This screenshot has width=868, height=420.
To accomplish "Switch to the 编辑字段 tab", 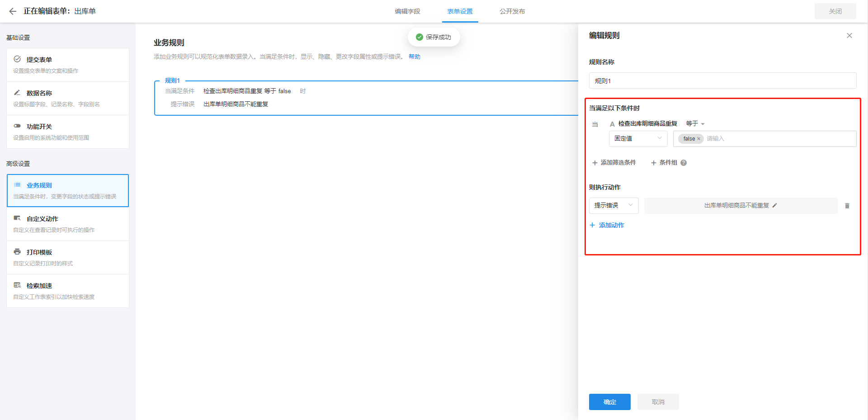I will (407, 11).
